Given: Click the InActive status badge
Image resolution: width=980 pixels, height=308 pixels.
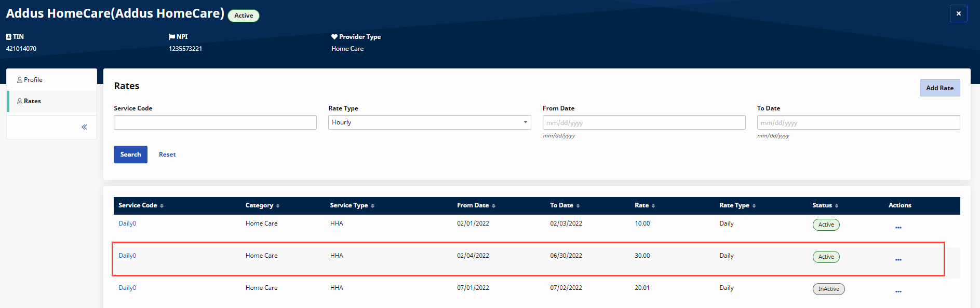Looking at the screenshot, I should [828, 289].
